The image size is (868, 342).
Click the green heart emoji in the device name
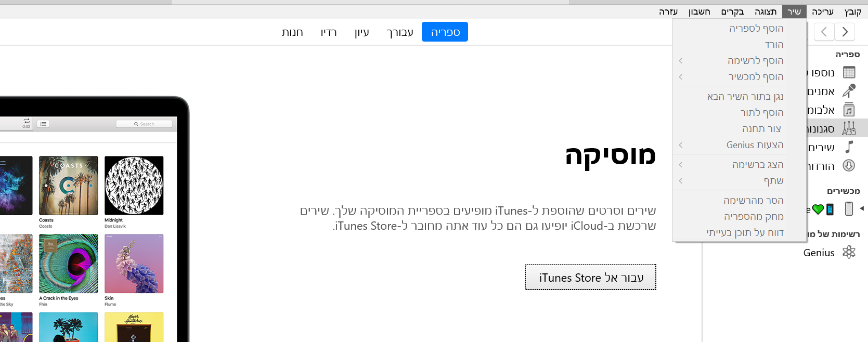point(818,209)
